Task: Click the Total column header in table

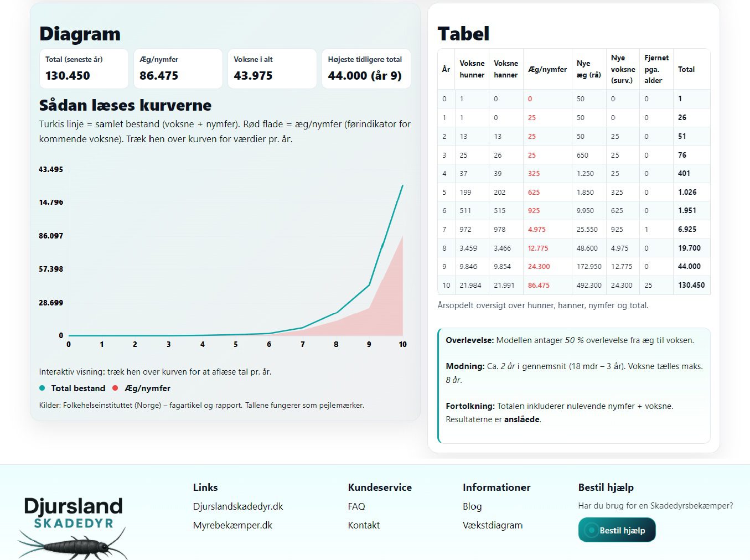Action: pos(686,69)
